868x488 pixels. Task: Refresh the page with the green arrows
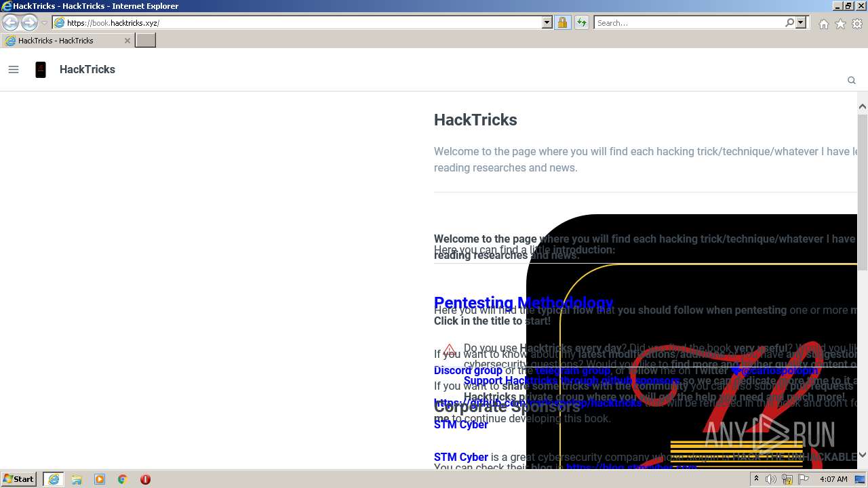pyautogui.click(x=582, y=23)
